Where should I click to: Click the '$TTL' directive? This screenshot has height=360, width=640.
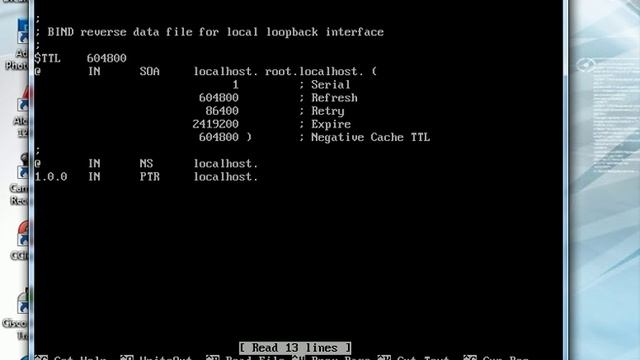(x=47, y=58)
